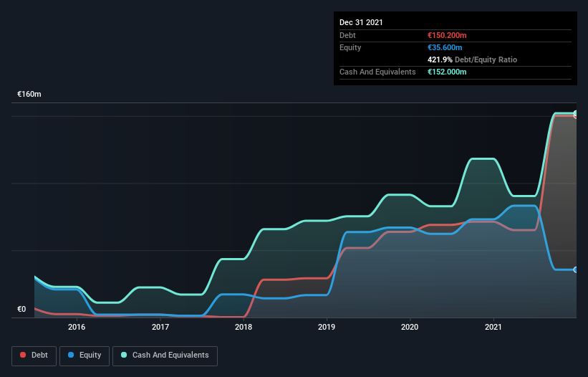Click the €152.000m Cash value
The image size is (588, 377).
tap(447, 72)
